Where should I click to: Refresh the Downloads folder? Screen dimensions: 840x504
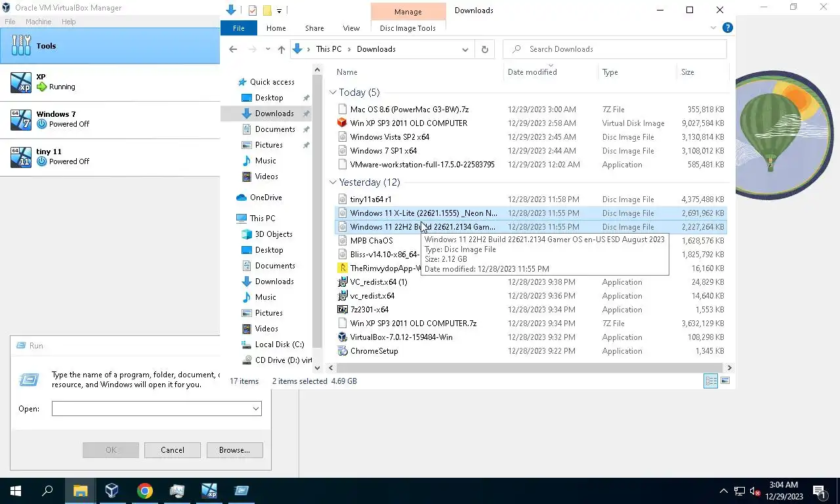[x=485, y=49]
